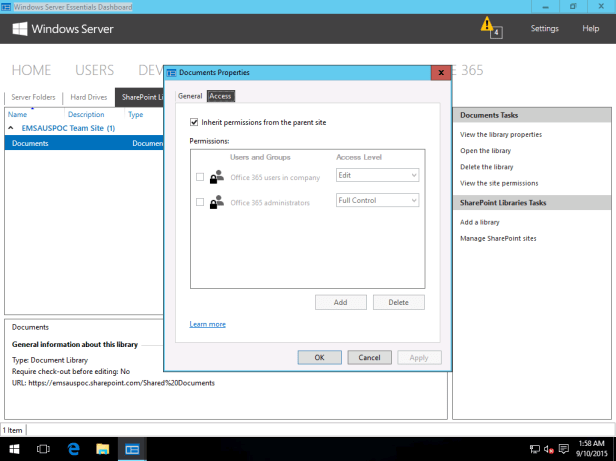The image size is (616, 461).
Task: Click the Task View taskbar icon
Action: pos(44,449)
